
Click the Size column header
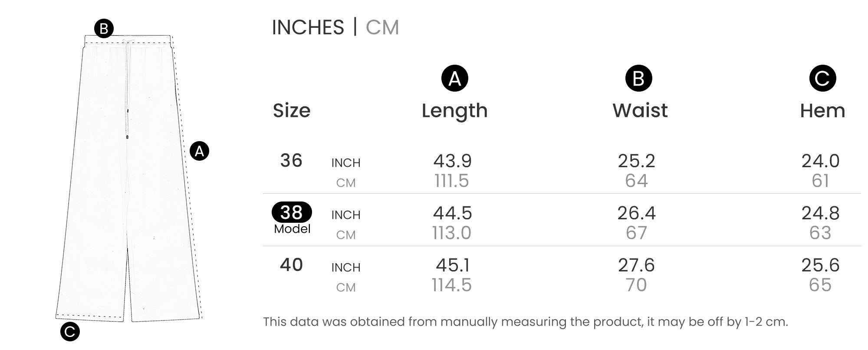pyautogui.click(x=292, y=110)
